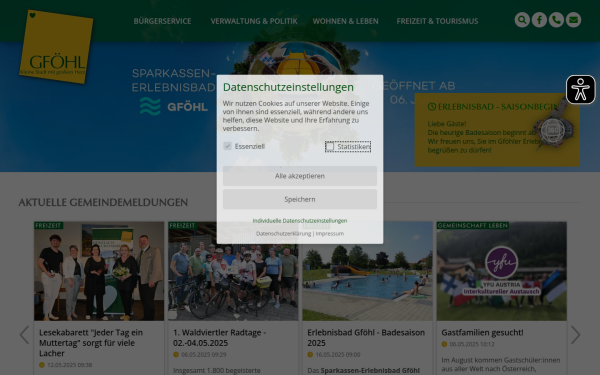The image size is (600, 375).
Task: Open Erlebnisbad Gföhl - Badesaison 2025 headline
Action: [366, 338]
